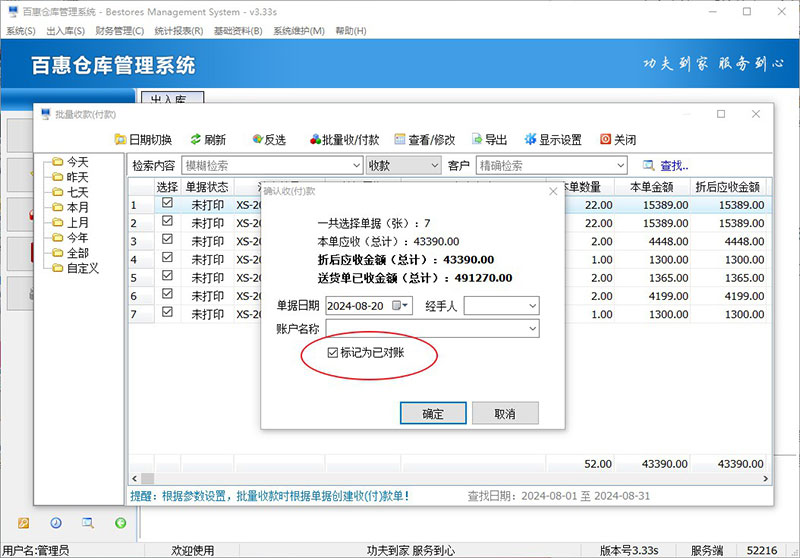The image size is (800, 558).
Task: Open the 收款 type dropdown
Action: tap(434, 165)
